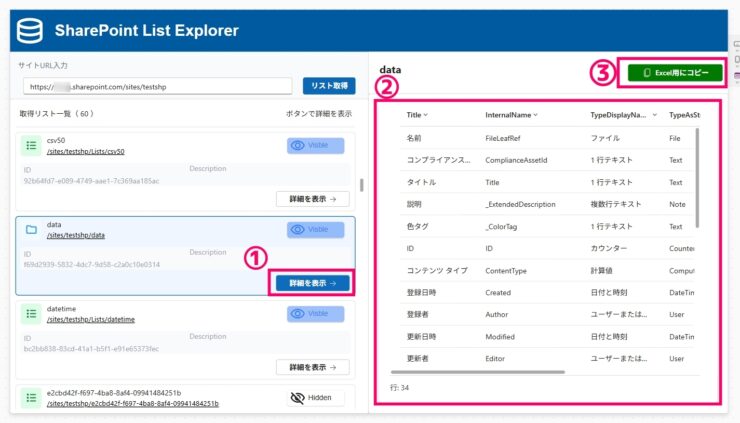This screenshot has width=740, height=423.
Task: Click the list icon beside e2cbd42f entry
Action: click(31, 398)
